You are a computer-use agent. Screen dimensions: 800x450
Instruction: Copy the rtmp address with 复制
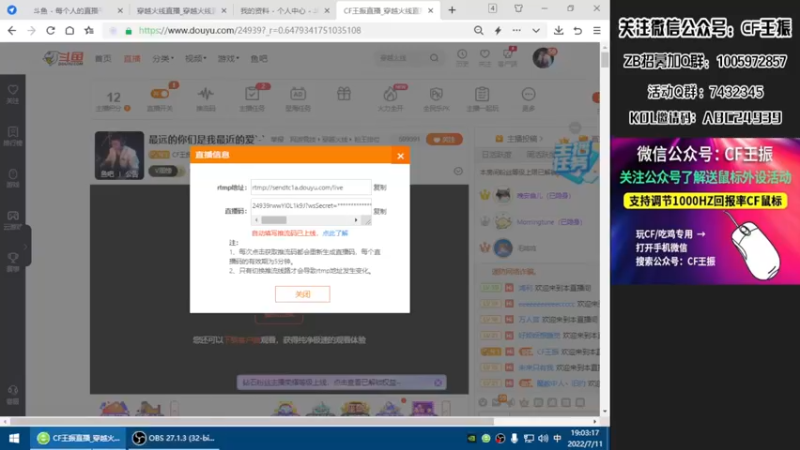pyautogui.click(x=380, y=187)
